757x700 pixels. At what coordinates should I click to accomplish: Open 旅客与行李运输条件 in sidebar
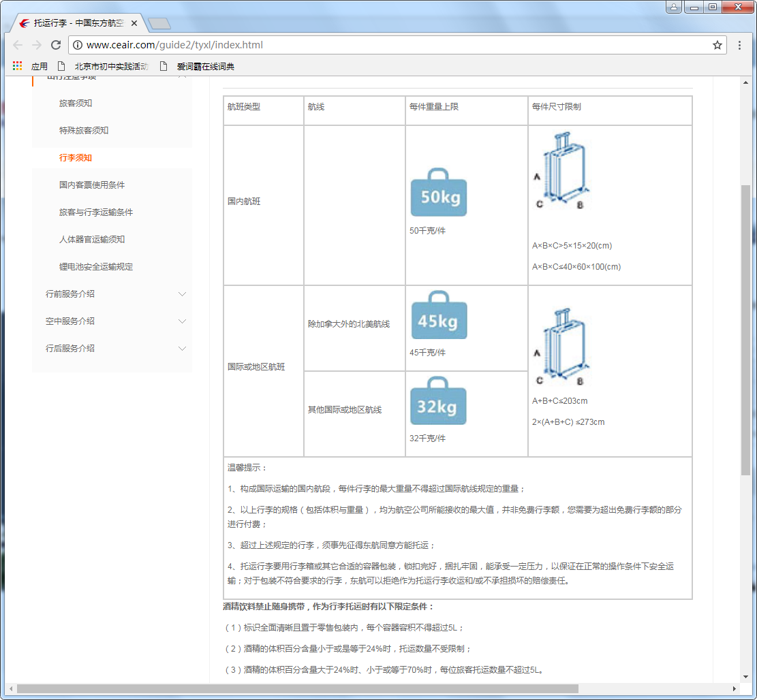[95, 212]
